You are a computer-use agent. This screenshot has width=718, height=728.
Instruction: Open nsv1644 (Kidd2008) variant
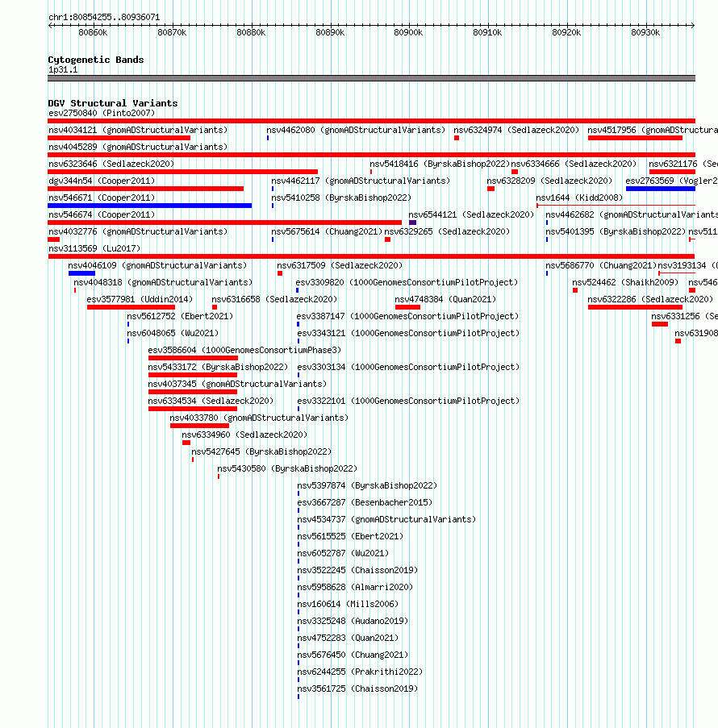point(579,198)
